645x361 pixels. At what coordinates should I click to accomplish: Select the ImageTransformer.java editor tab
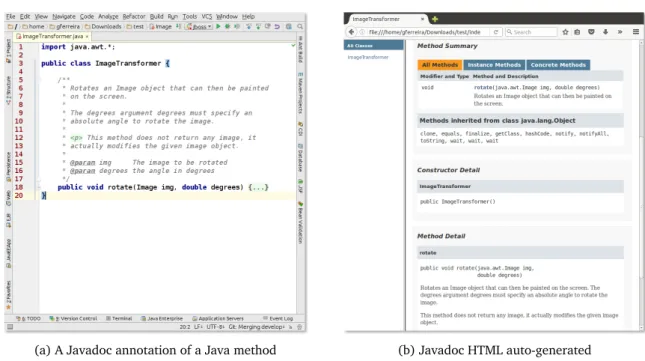[x=52, y=37]
